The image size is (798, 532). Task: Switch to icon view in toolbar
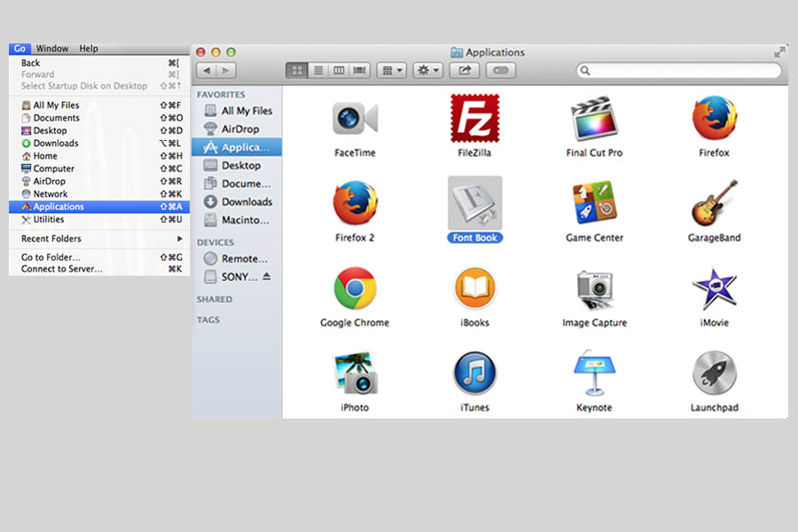point(297,70)
